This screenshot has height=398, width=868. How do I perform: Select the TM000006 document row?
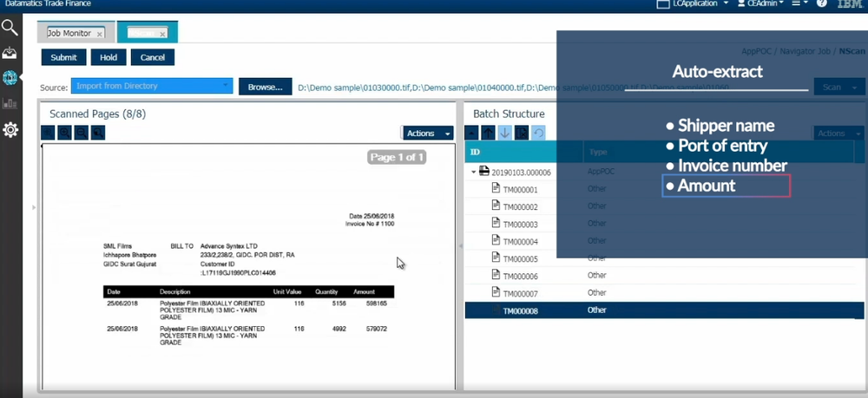(x=664, y=275)
